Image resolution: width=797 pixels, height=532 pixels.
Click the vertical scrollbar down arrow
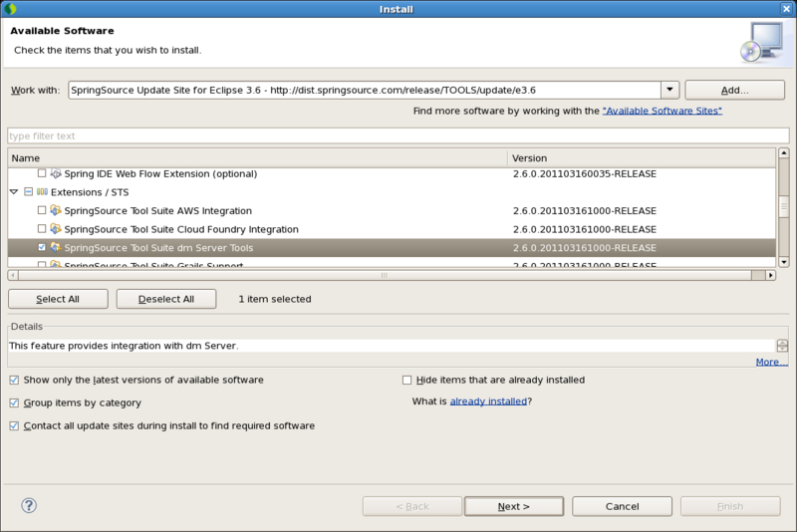[784, 262]
